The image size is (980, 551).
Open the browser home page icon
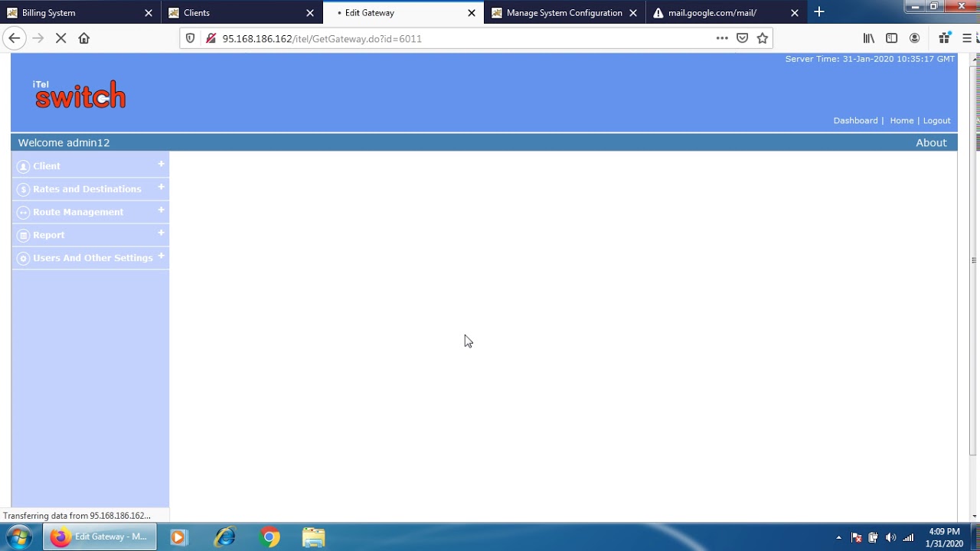coord(84,38)
